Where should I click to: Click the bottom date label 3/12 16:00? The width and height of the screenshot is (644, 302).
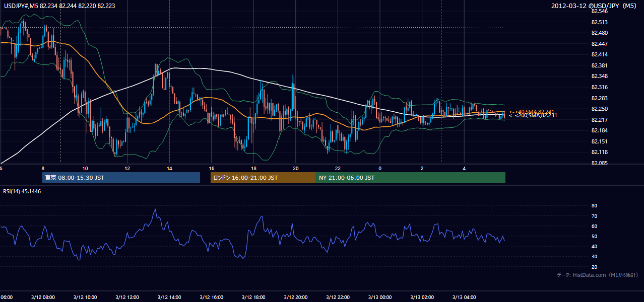[x=212, y=297]
